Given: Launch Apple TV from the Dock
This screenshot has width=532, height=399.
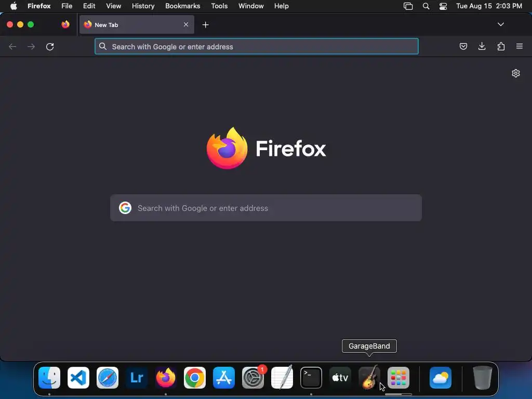Looking at the screenshot, I should pyautogui.click(x=340, y=378).
